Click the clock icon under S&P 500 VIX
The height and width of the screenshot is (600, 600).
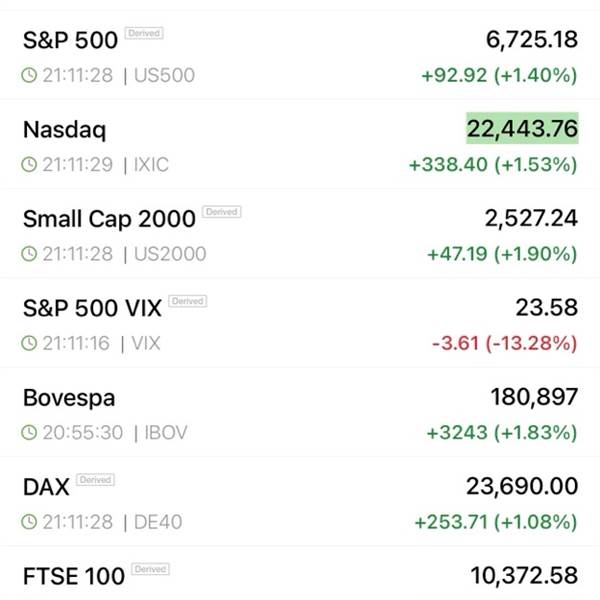click(29, 344)
